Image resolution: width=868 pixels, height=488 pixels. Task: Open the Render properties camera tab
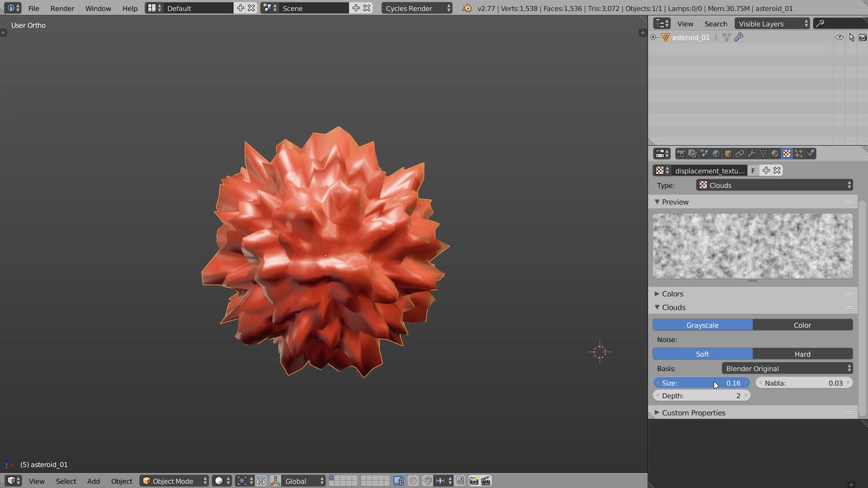tap(680, 154)
